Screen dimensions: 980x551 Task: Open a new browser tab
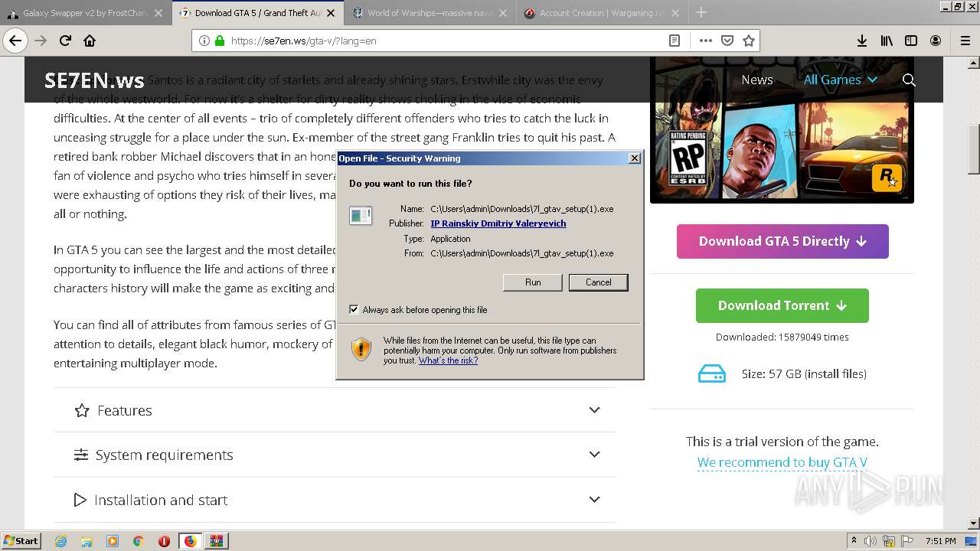point(701,12)
